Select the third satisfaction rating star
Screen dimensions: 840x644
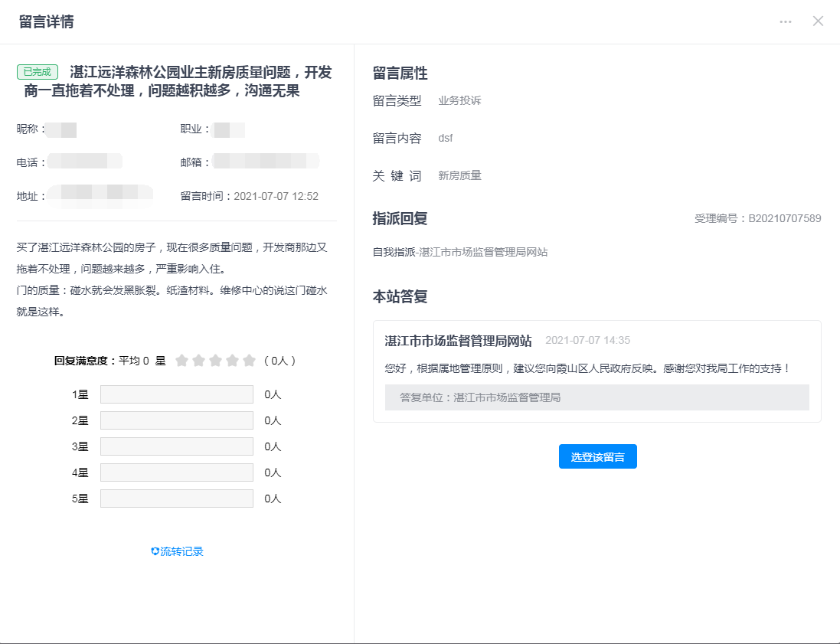point(216,361)
